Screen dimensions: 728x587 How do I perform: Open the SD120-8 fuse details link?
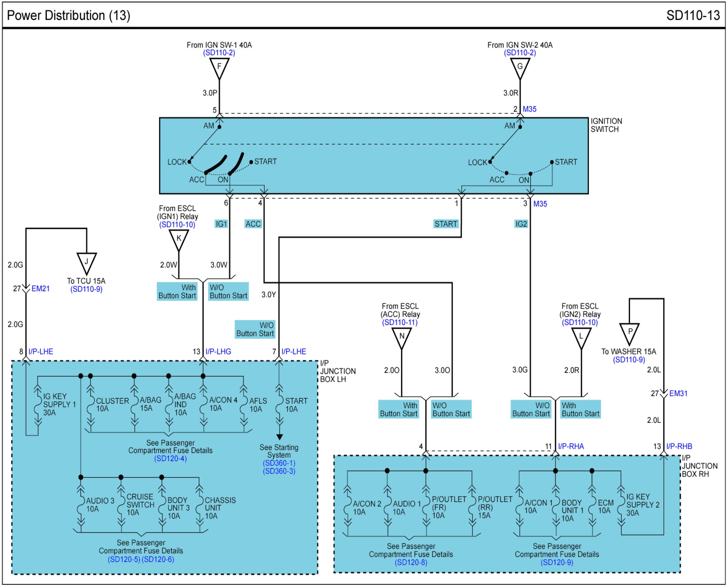coord(411,562)
